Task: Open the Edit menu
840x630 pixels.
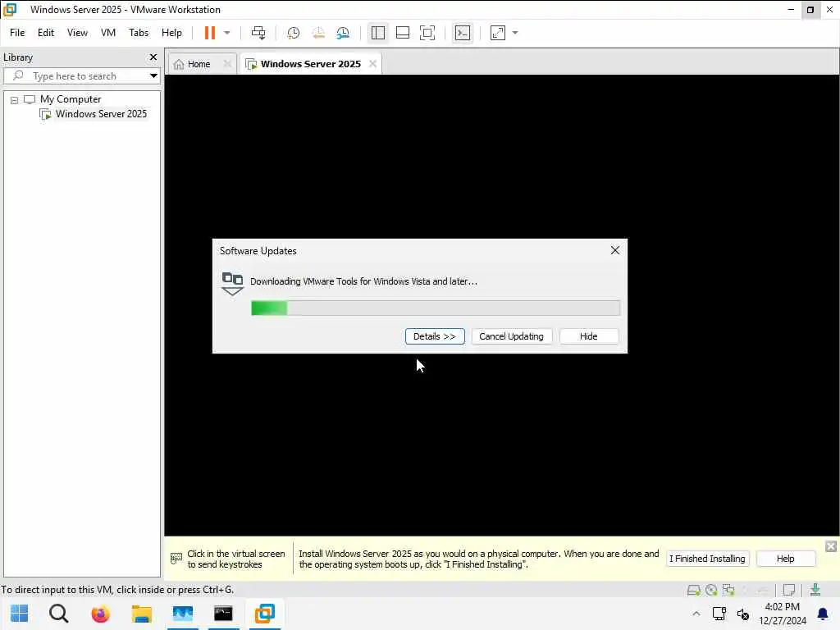Action: pyautogui.click(x=46, y=33)
